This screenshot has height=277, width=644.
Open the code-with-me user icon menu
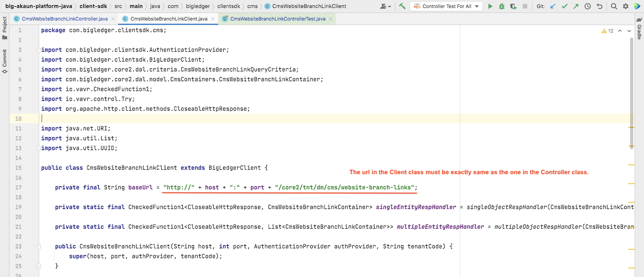385,6
